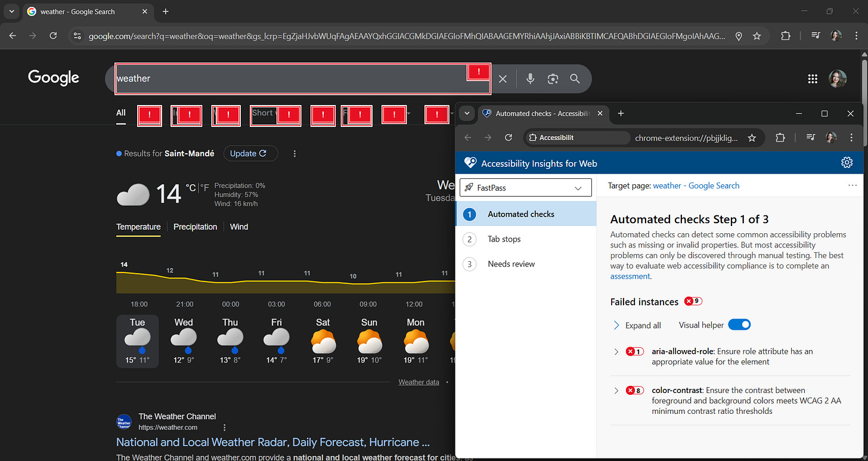Select Automated checks step
This screenshot has height=461, width=868.
pos(526,214)
